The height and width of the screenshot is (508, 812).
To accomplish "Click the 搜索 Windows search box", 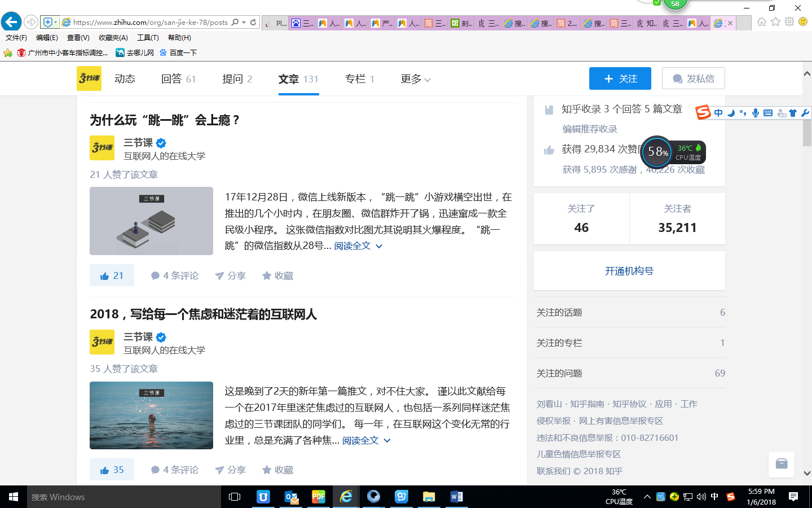I will 124,497.
